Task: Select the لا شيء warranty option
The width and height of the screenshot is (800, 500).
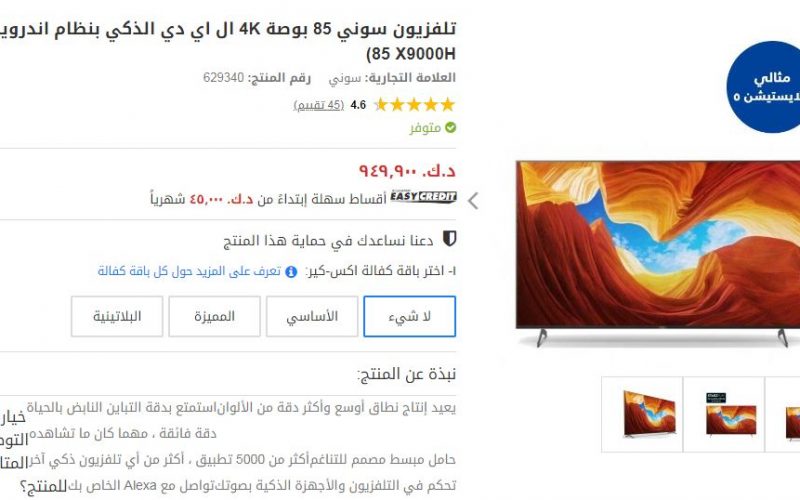Action: pos(409,316)
